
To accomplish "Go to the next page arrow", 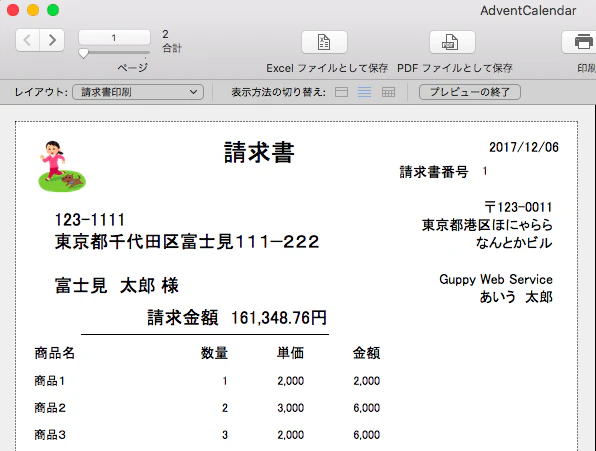I will [52, 40].
